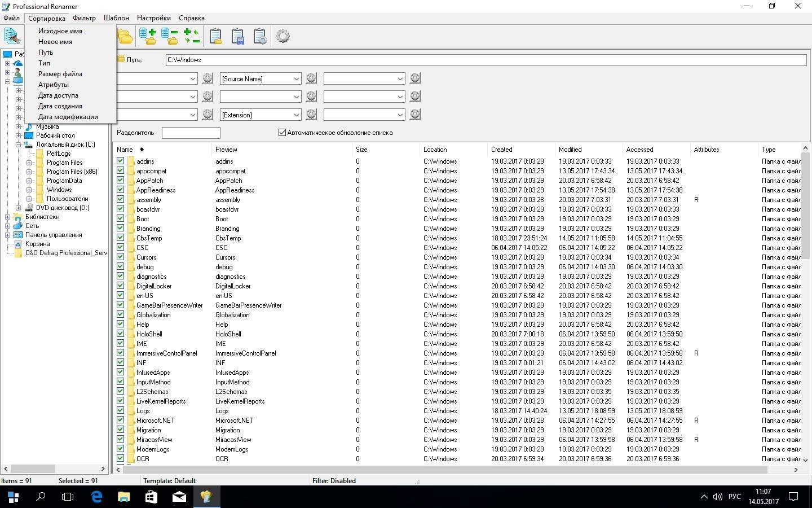This screenshot has width=812, height=508.
Task: Uncheck the Migration row checkbox
Action: pos(120,430)
